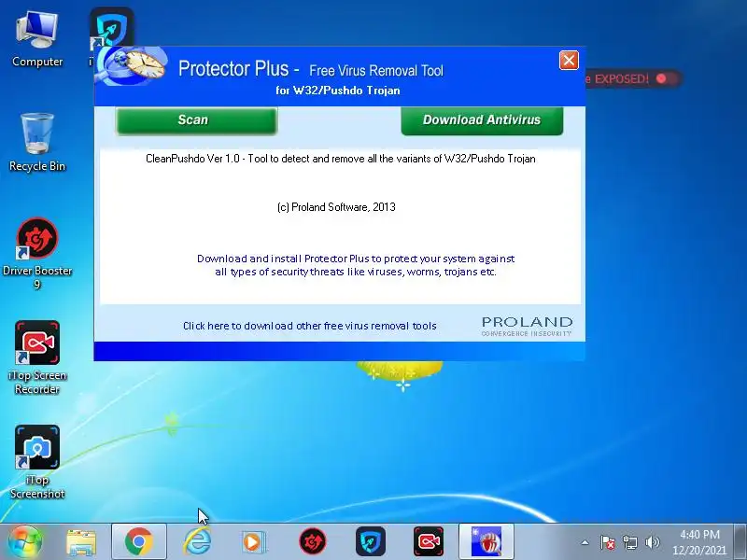Click the (c) Proland Software, 2013 text

336,207
